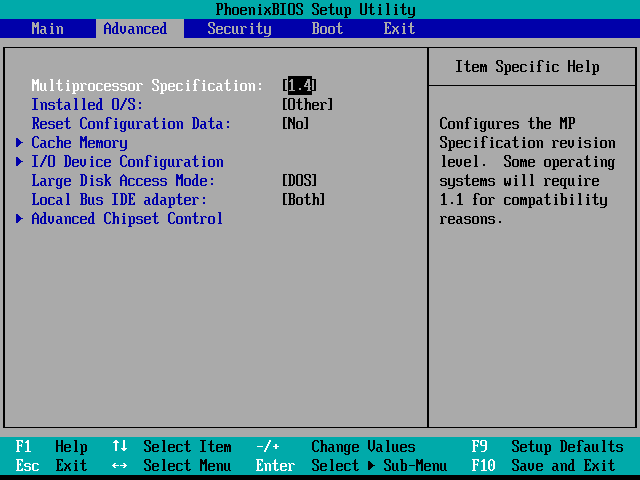The width and height of the screenshot is (640, 480).
Task: Select the Local Bus IDE adapter label
Action: [x=119, y=200]
